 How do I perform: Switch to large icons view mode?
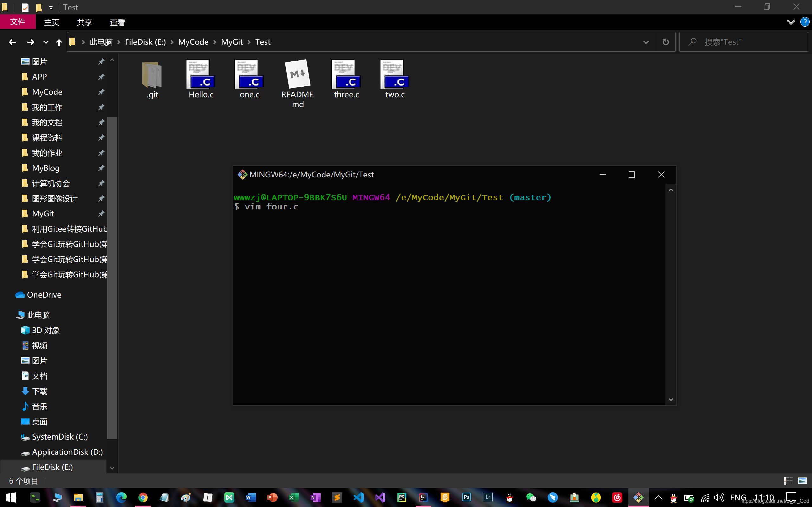(x=802, y=480)
